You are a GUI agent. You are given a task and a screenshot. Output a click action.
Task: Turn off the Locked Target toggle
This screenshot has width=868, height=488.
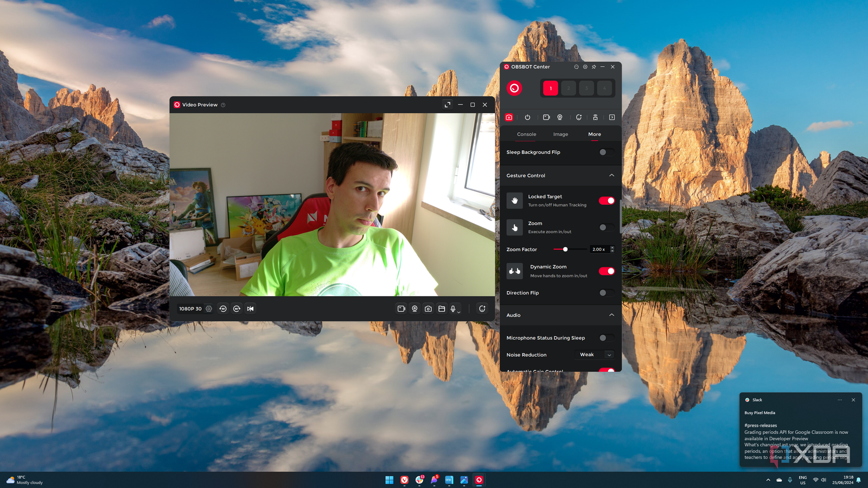click(x=607, y=201)
